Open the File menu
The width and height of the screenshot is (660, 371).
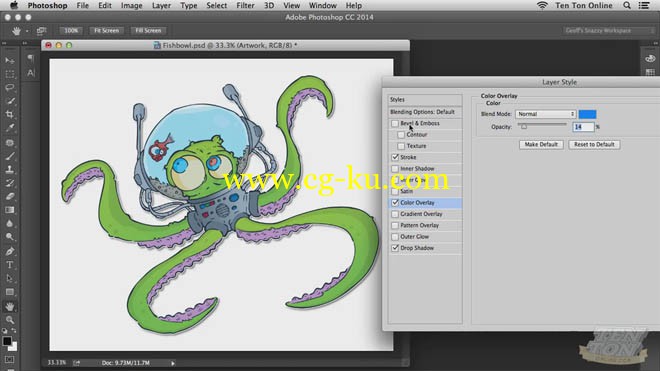82,5
